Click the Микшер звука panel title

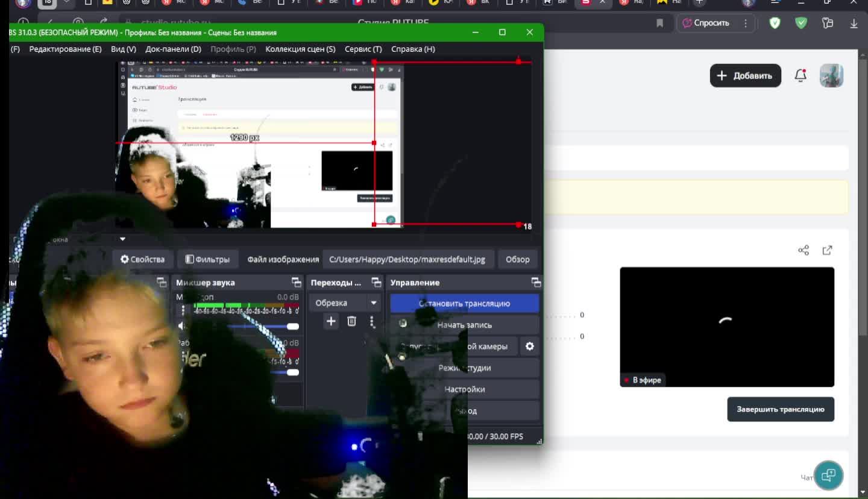tap(206, 283)
